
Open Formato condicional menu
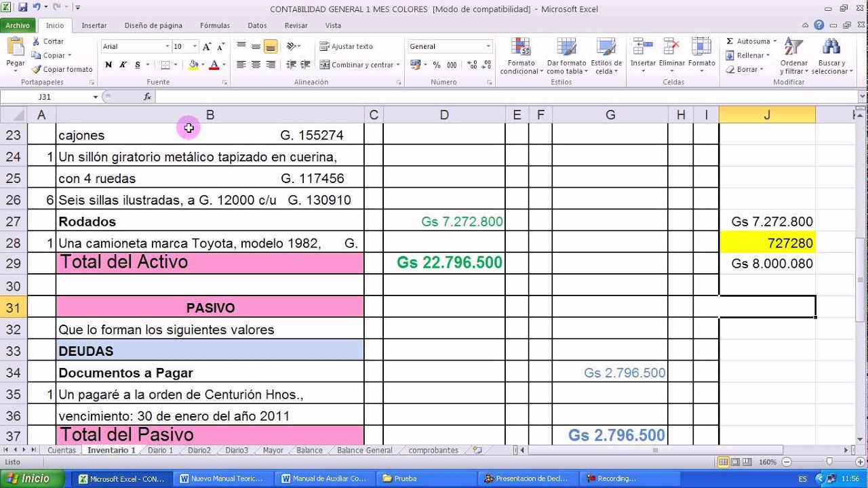(521, 56)
